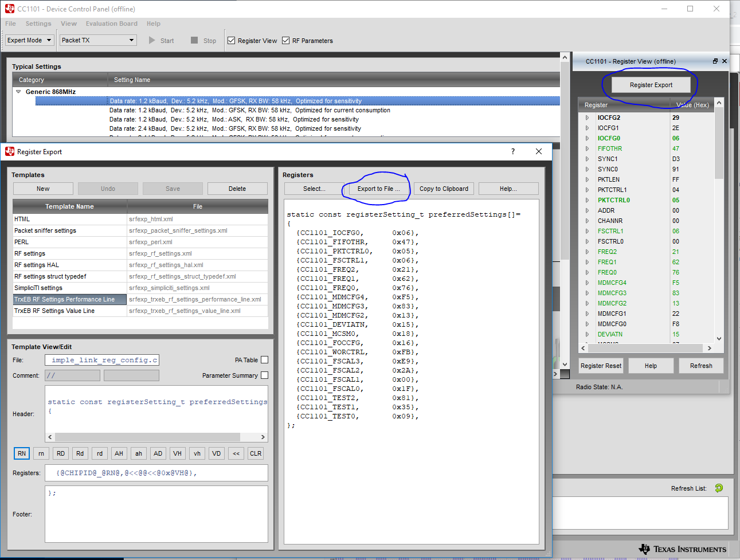Click the Stop square icon in toolbar
740x560 pixels.
(194, 40)
